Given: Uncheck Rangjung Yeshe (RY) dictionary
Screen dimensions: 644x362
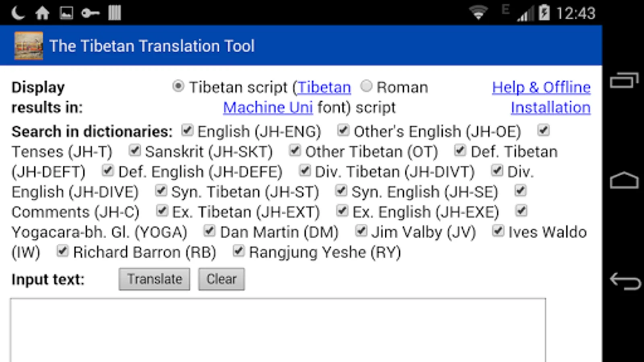Looking at the screenshot, I should coord(239,251).
